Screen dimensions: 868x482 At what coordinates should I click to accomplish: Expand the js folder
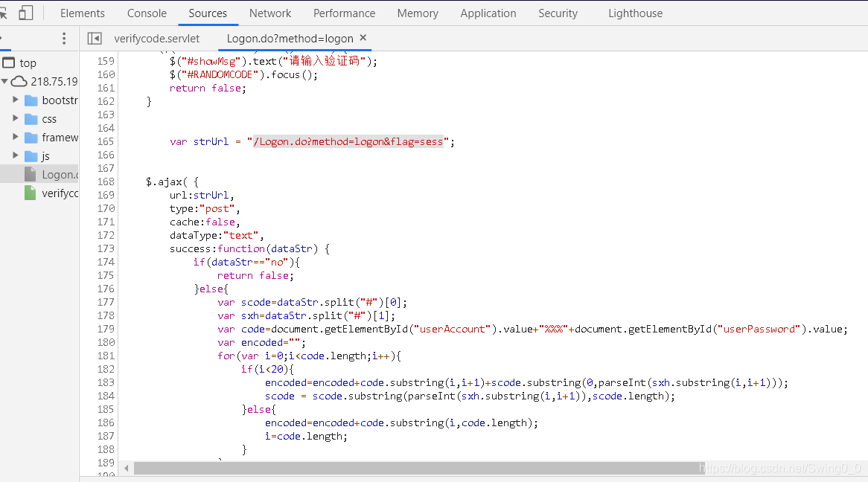(16, 155)
